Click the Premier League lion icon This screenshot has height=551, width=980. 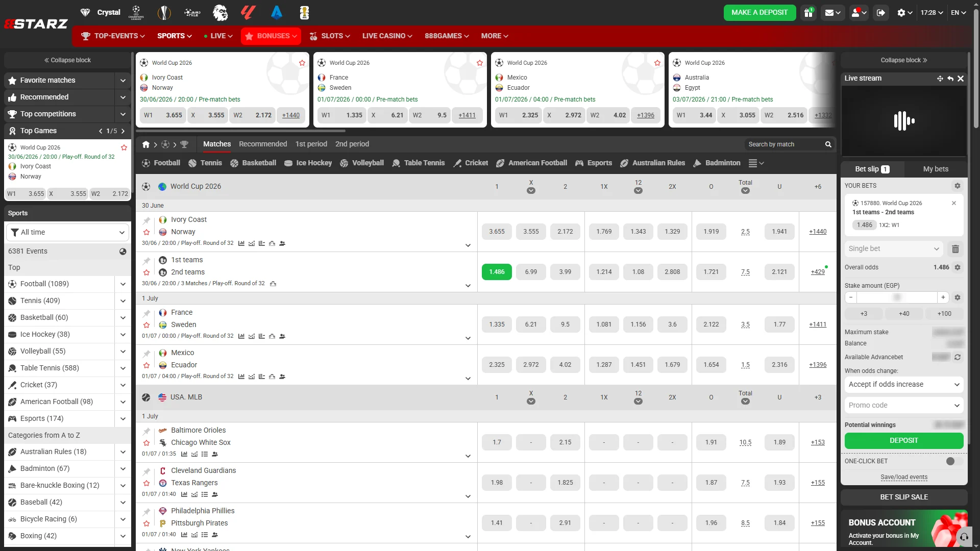tap(220, 12)
